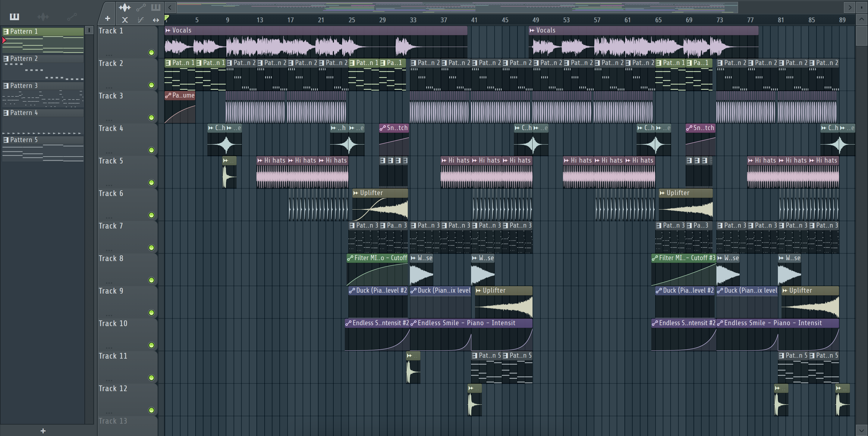Click the piano icon of Pattern 4

pos(6,113)
